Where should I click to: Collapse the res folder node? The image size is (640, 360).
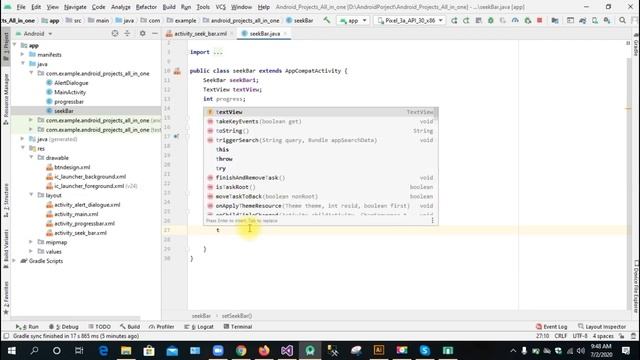[23, 149]
